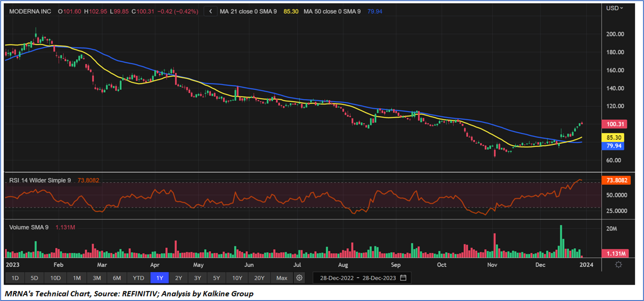Screen dimensions: 644x301
Task: Open the USD currency dropdown
Action: click(x=614, y=8)
